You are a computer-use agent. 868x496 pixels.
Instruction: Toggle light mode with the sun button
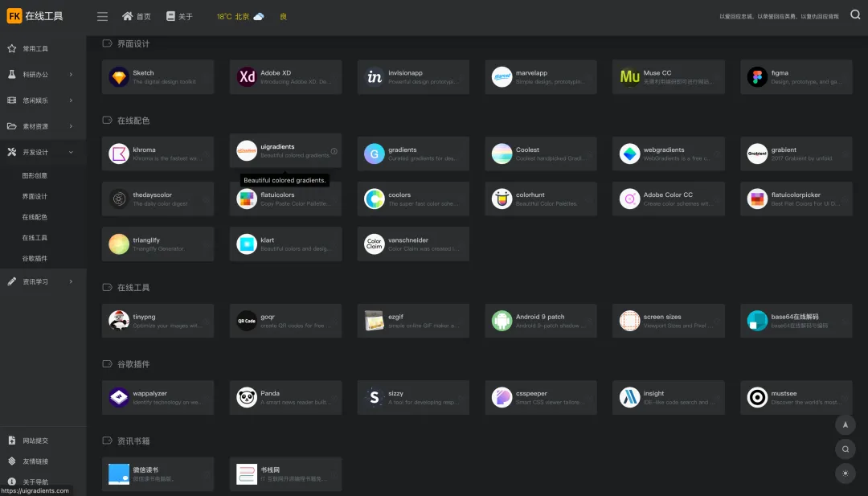pos(845,473)
